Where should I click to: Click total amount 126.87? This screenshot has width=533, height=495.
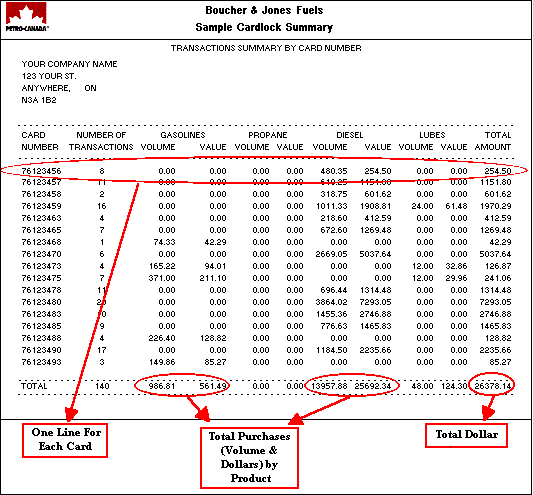coord(498,266)
